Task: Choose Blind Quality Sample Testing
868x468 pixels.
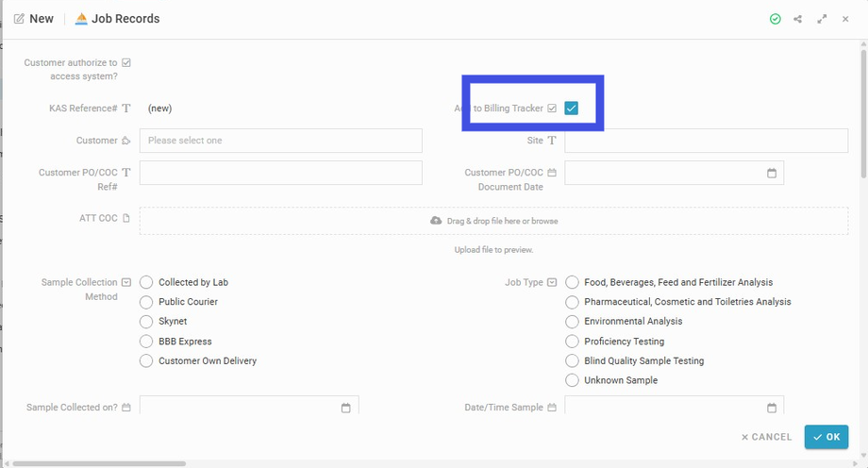Action: 572,361
